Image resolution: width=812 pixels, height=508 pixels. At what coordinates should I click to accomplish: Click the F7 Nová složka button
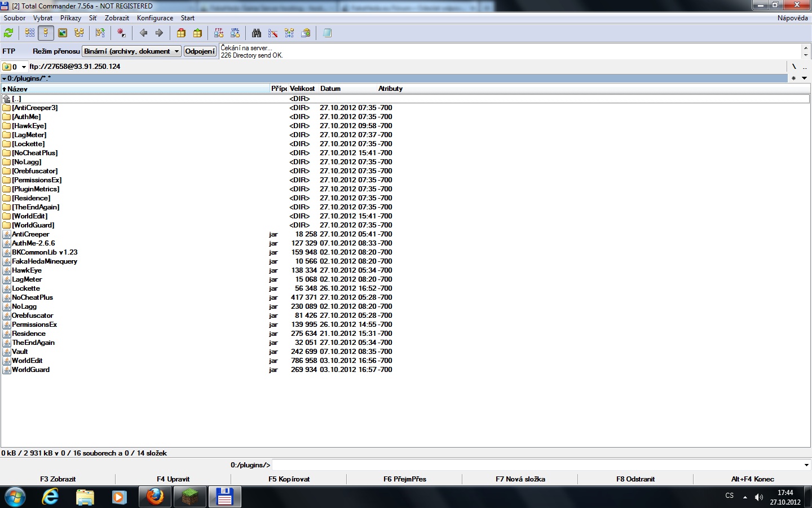point(520,479)
